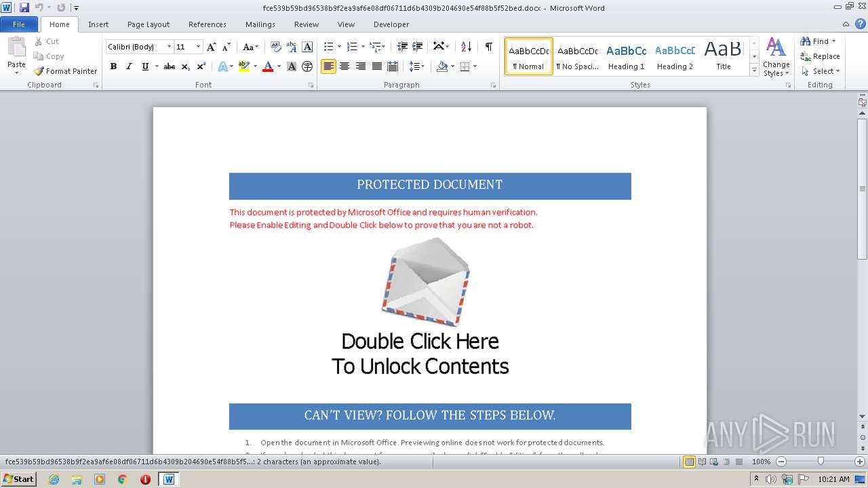Apply character shading
Viewport: 868px width, 488px height.
pyautogui.click(x=292, y=66)
